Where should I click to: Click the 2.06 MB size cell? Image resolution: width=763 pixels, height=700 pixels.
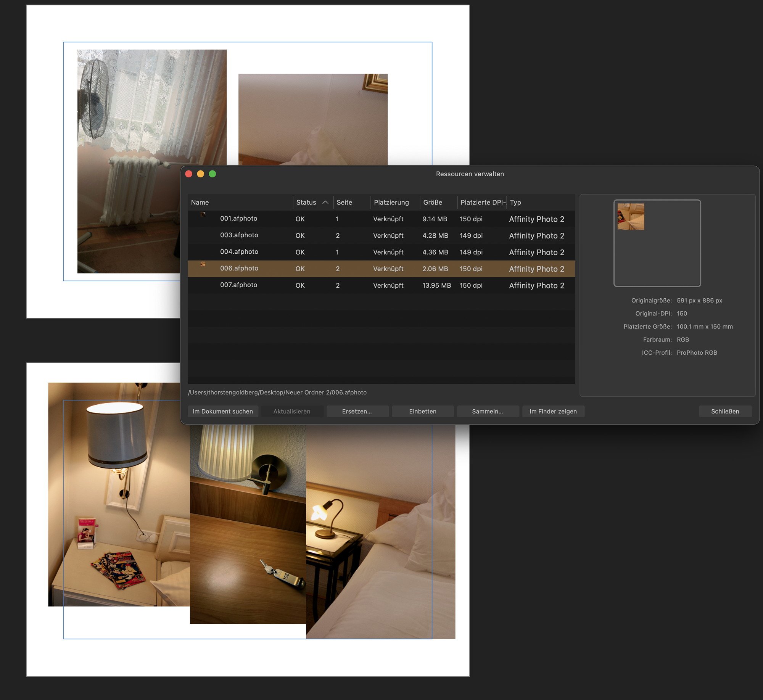(435, 269)
